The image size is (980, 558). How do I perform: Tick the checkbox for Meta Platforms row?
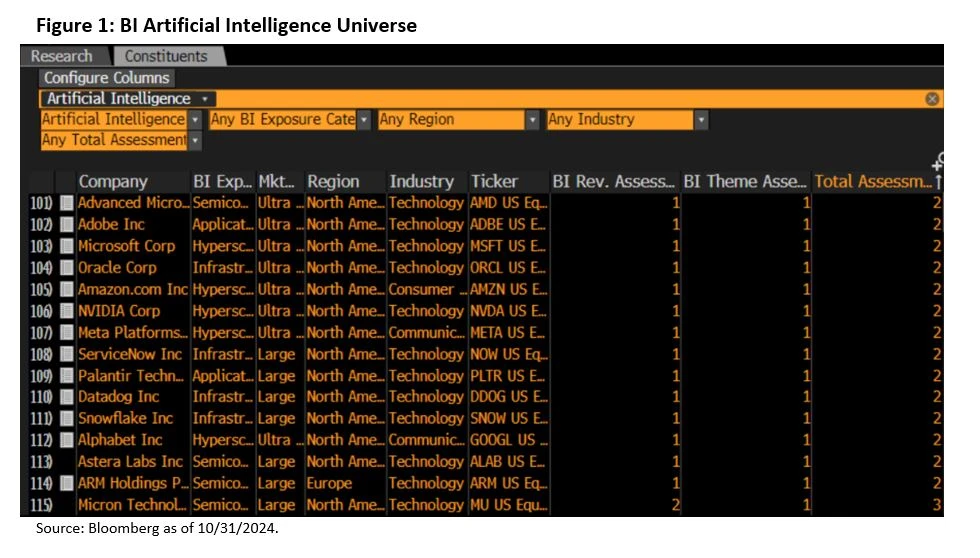[67, 333]
